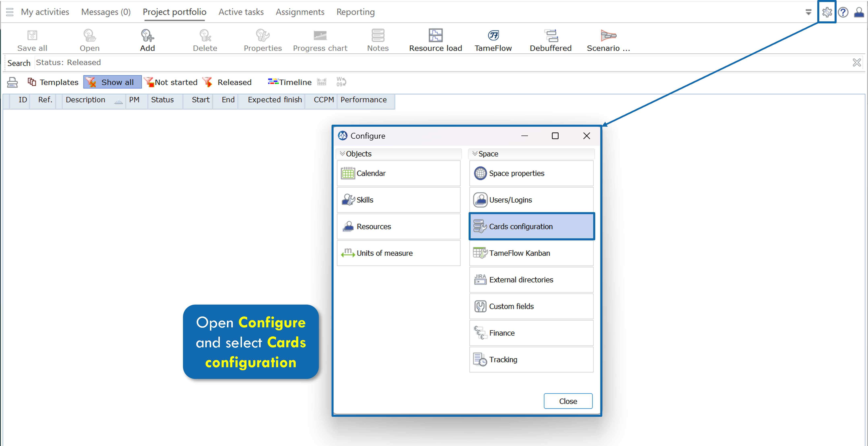The width and height of the screenshot is (868, 446).
Task: Click the Save all toolbar icon
Action: point(32,40)
